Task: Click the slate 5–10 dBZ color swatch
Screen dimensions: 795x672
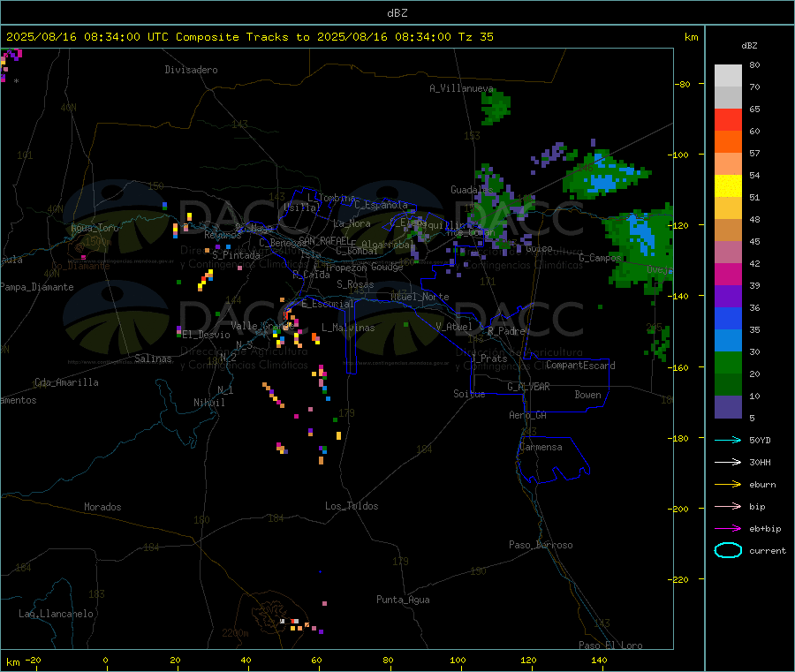Action: click(x=728, y=407)
